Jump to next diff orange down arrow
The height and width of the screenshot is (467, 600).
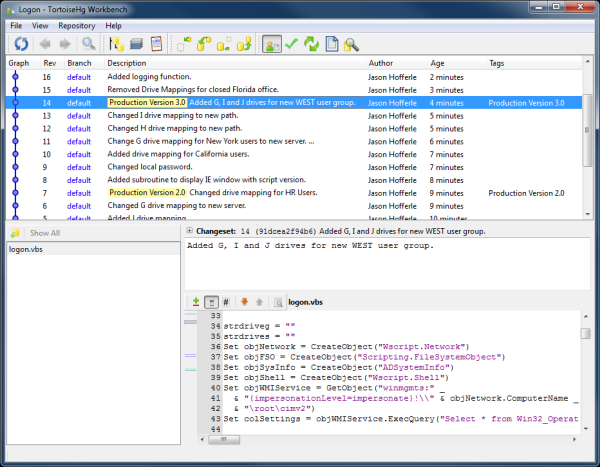point(245,302)
